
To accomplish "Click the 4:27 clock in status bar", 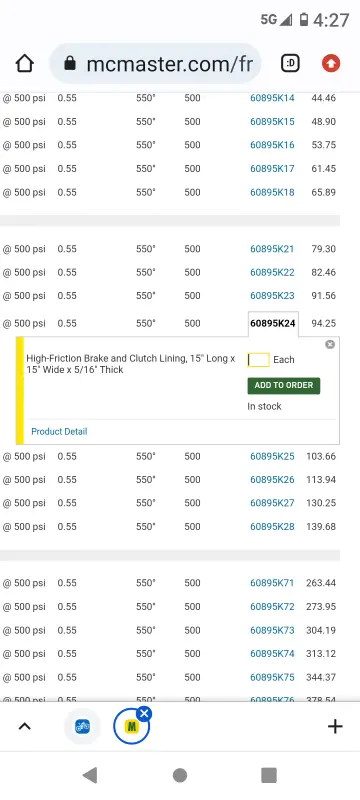I will point(331,20).
